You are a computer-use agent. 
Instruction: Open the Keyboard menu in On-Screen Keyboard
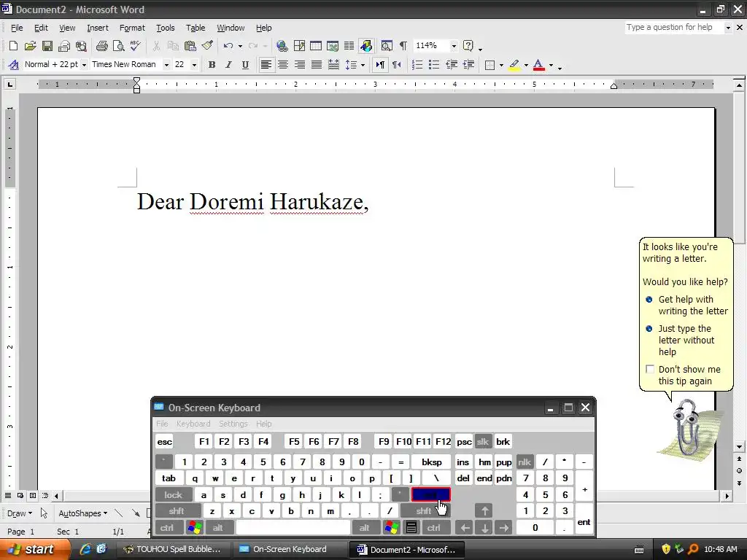click(193, 424)
